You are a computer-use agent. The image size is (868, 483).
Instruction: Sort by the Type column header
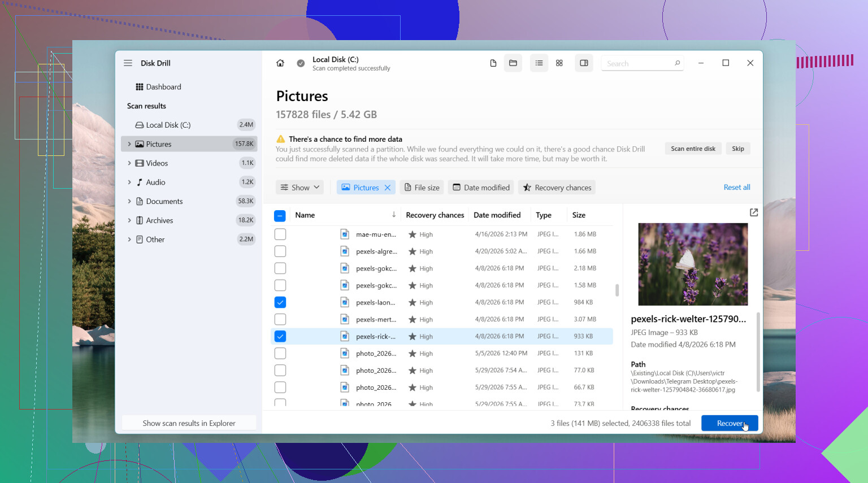tap(544, 215)
